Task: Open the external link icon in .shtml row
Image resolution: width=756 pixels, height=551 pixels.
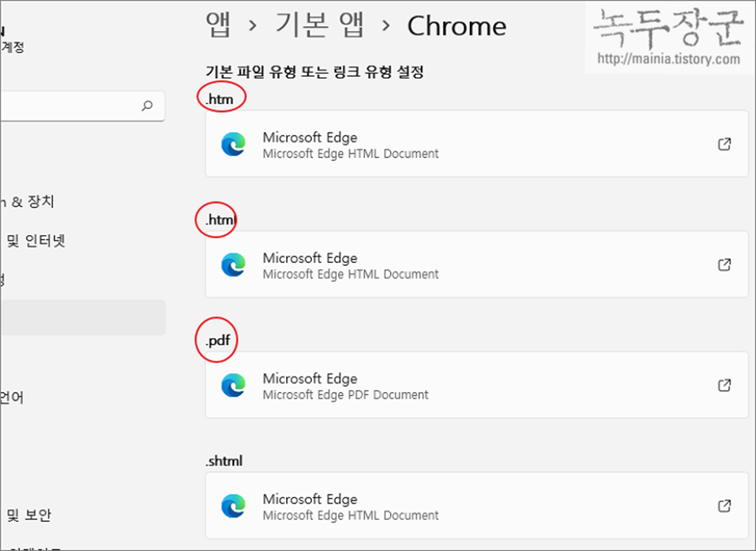Action: click(724, 505)
